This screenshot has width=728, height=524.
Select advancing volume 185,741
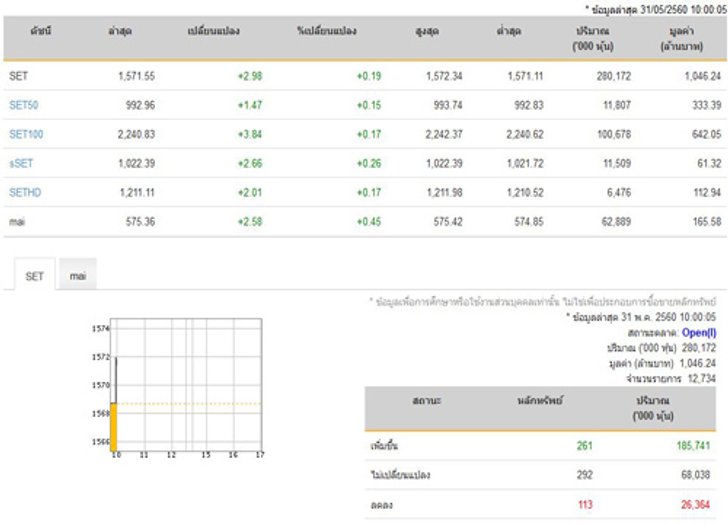pyautogui.click(x=693, y=446)
